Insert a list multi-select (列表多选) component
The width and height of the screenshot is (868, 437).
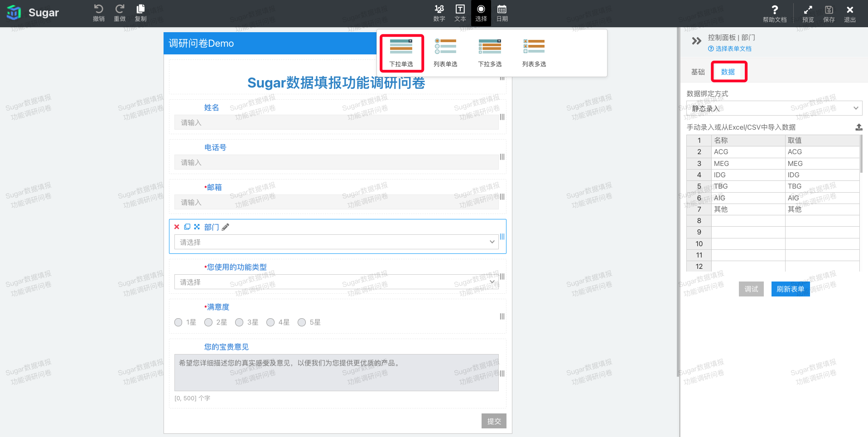[x=534, y=53]
